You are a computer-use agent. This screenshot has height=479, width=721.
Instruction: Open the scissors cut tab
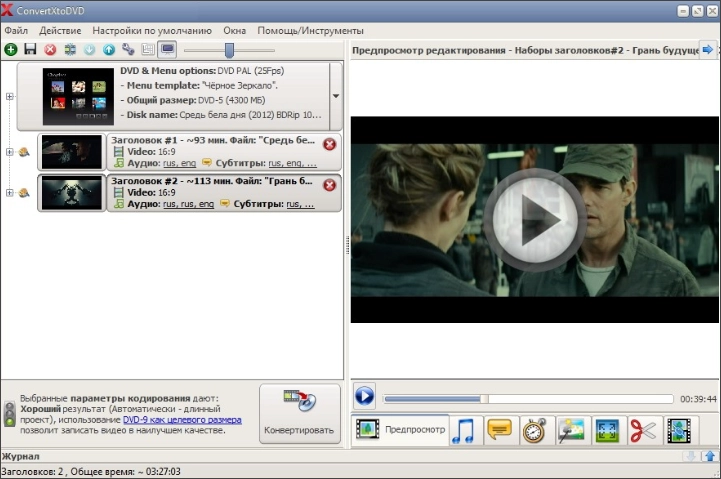tap(641, 430)
